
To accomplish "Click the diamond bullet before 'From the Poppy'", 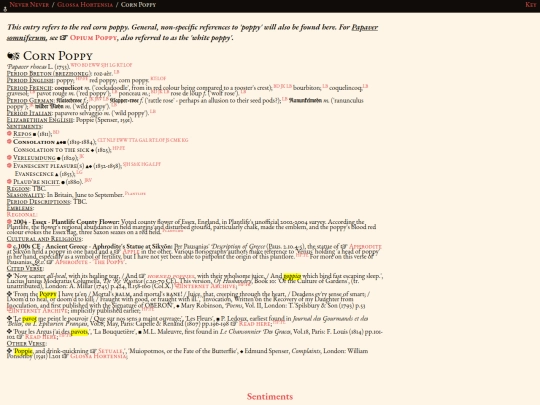I will point(9,294).
